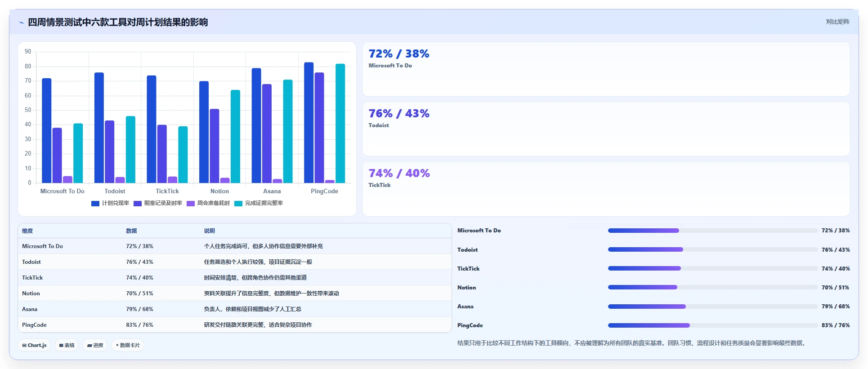
Task: Click table cell 83% / 76%
Action: pyautogui.click(x=139, y=325)
